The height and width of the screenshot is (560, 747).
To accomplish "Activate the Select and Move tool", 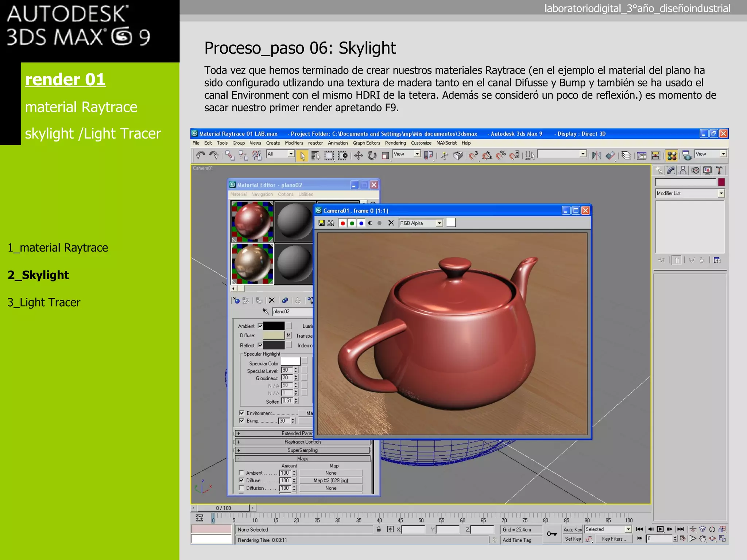I will 359,156.
